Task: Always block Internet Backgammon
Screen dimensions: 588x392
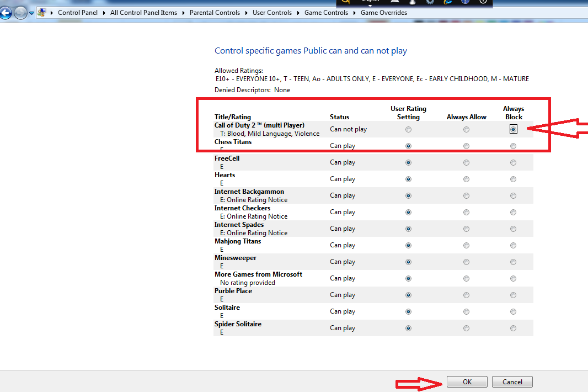Action: [x=513, y=195]
